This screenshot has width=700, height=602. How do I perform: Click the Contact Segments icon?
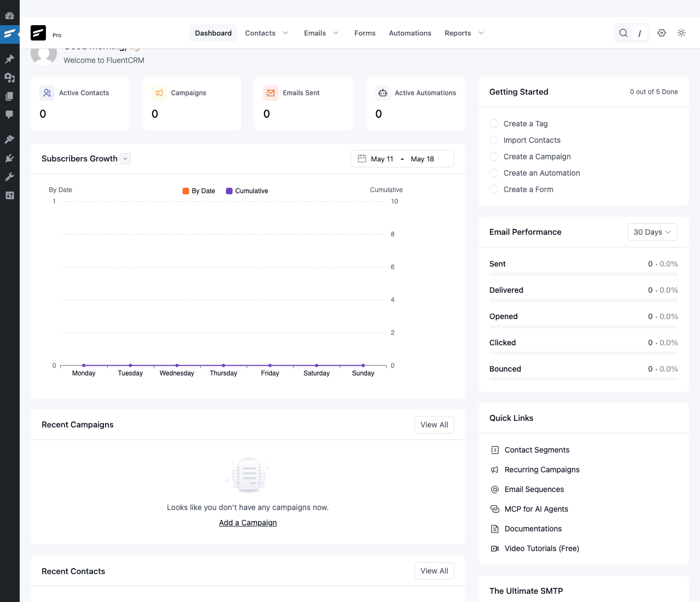coord(495,450)
